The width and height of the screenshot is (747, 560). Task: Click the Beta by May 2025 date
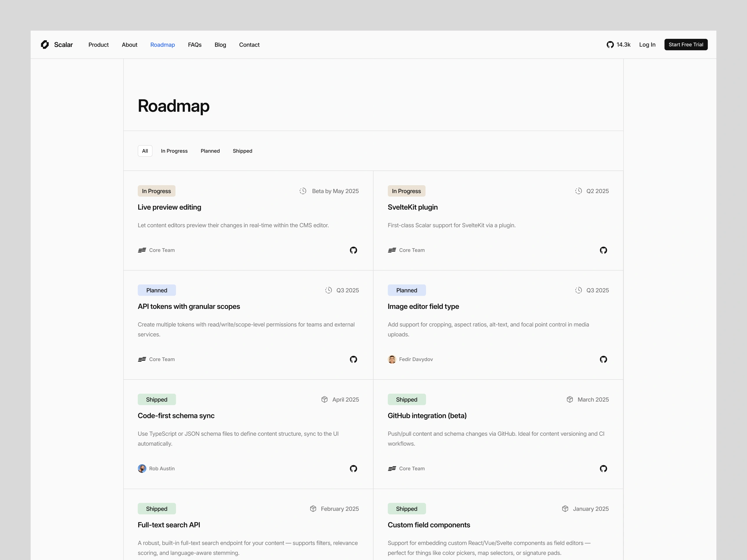coord(335,191)
